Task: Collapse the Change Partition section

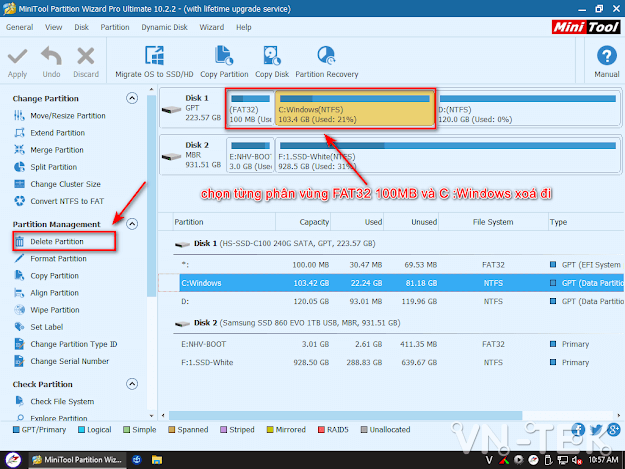Action: [132, 98]
